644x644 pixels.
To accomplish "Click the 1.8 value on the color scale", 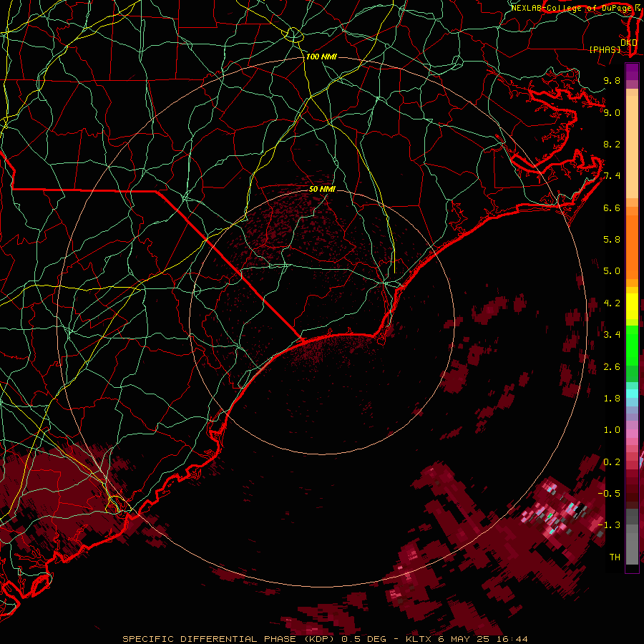I will click(612, 399).
